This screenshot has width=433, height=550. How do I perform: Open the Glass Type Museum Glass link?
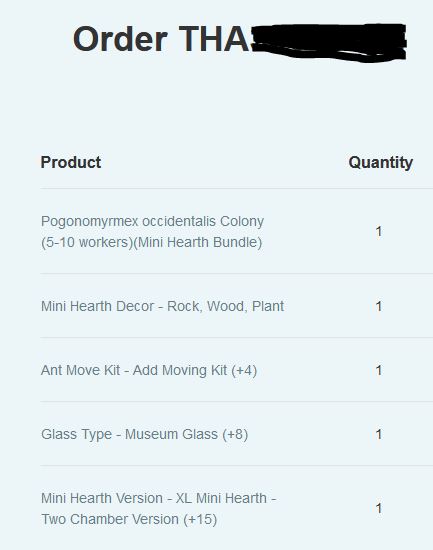(145, 434)
